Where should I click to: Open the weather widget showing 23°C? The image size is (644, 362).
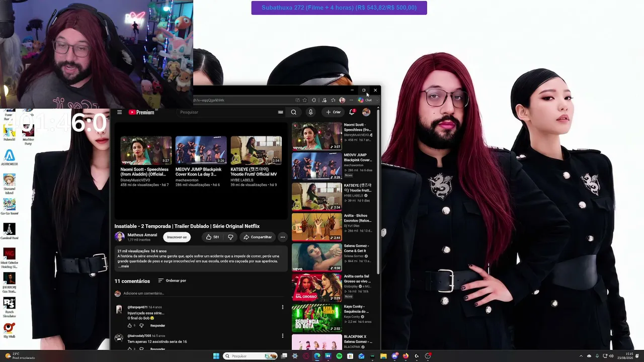click(x=20, y=356)
